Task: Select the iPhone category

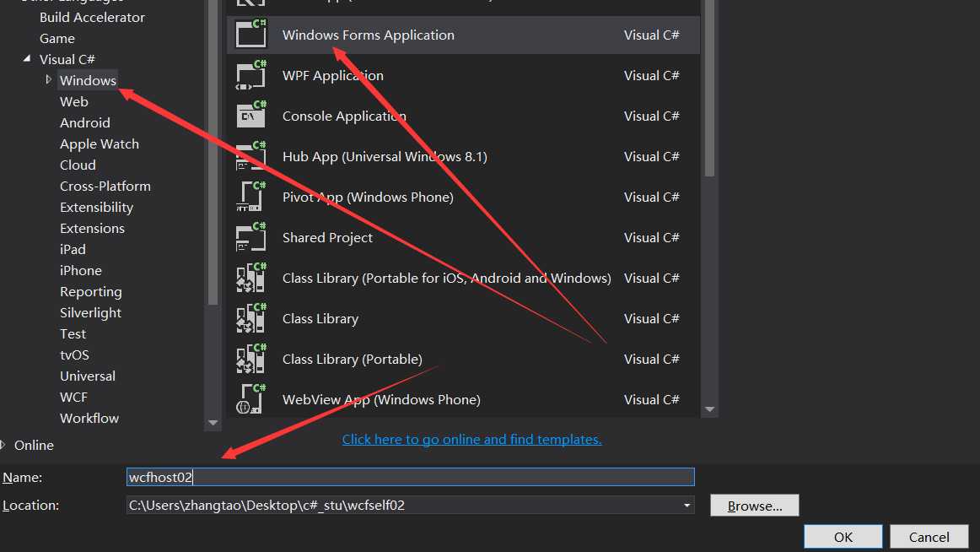Action: pyautogui.click(x=81, y=271)
